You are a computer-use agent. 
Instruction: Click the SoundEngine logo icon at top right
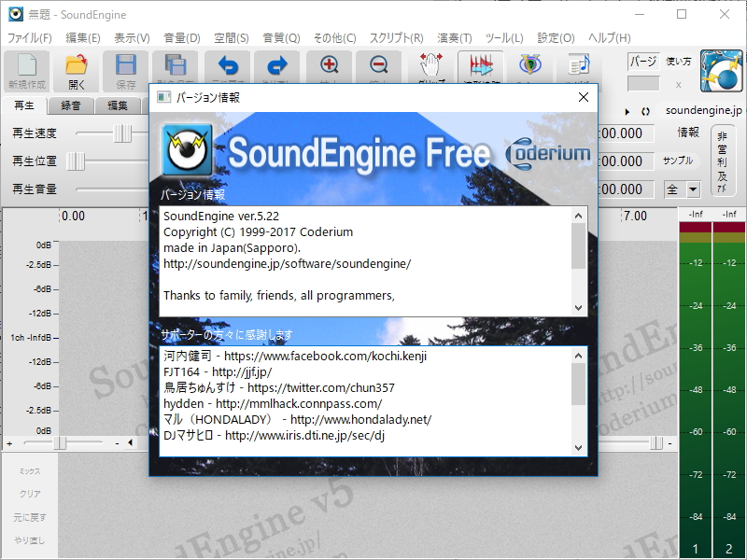pos(721,71)
